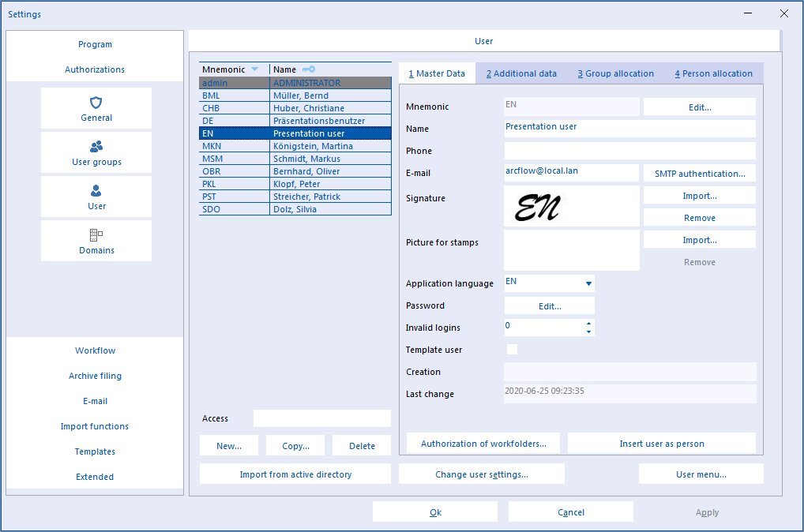Expand the Application language dropdown
Screen dimensions: 804x532
point(588,283)
